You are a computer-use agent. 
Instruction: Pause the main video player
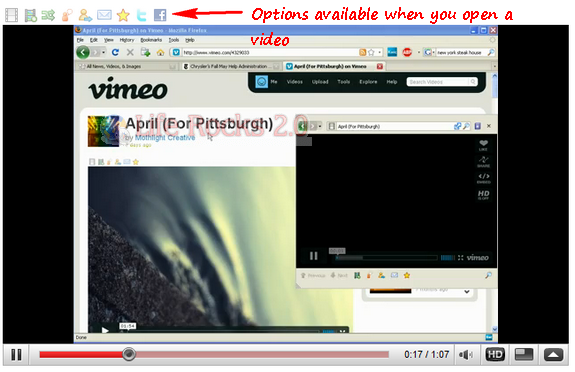point(16,355)
